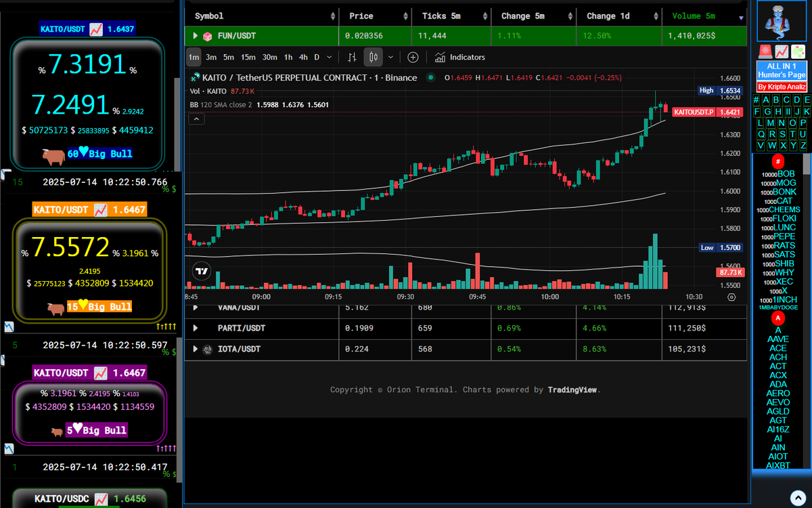Select the D timeframe
The image size is (812, 508).
click(x=317, y=58)
